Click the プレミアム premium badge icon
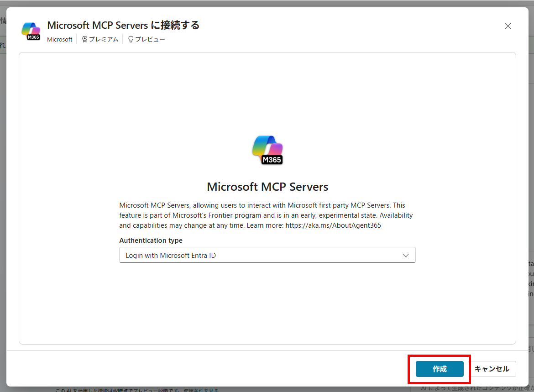 [85, 40]
